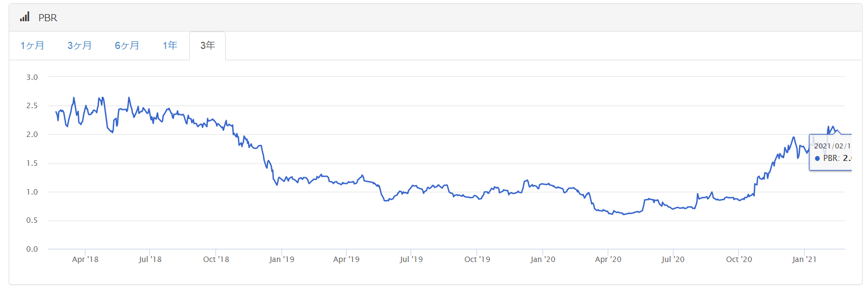Click the bar chart icon beside PBR

click(x=24, y=17)
